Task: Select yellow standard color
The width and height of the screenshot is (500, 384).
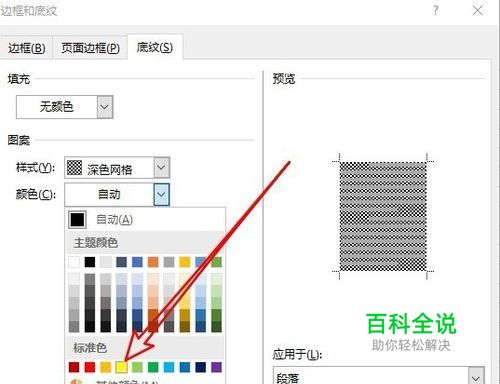Action: coord(121,367)
